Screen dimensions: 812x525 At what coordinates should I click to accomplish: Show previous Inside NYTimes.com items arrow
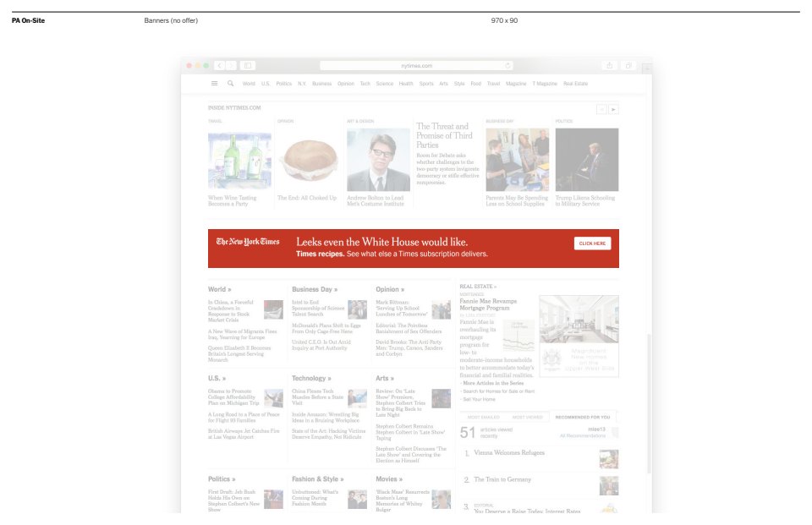601,109
